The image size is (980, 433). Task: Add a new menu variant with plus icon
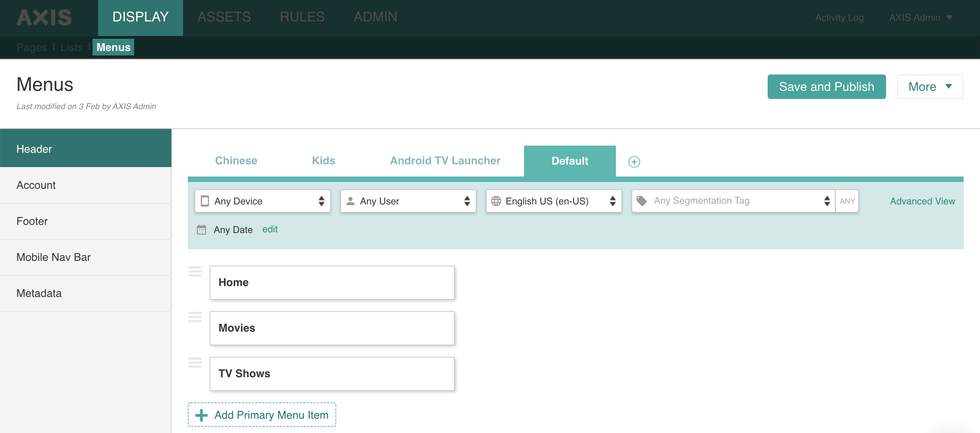(634, 162)
